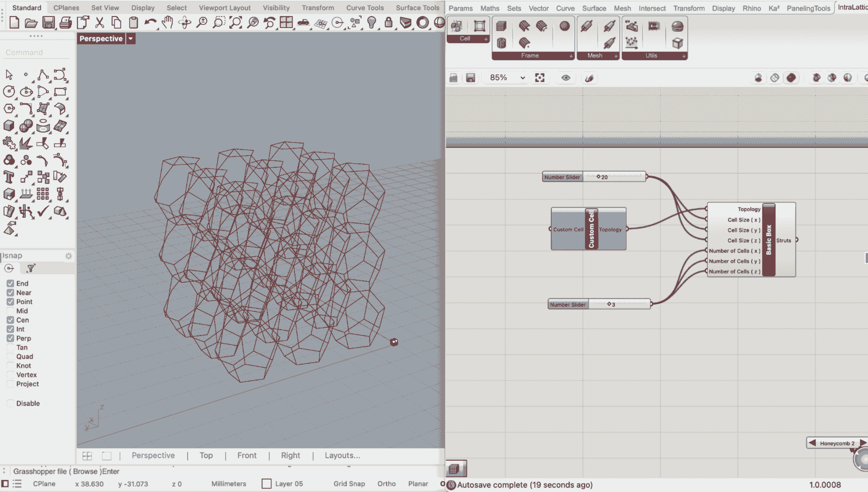Image resolution: width=868 pixels, height=492 pixels.
Task: Check the Disable osnap checkbox
Action: [x=10, y=403]
